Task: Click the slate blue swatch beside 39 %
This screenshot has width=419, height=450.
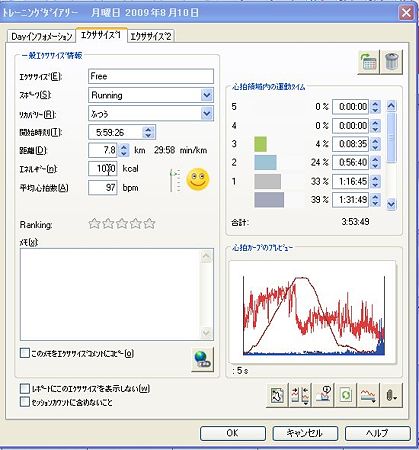Action: [269, 200]
